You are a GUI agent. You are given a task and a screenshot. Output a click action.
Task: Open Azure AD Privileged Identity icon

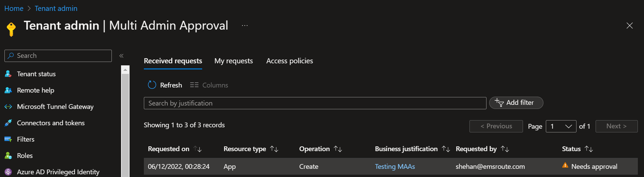point(8,172)
